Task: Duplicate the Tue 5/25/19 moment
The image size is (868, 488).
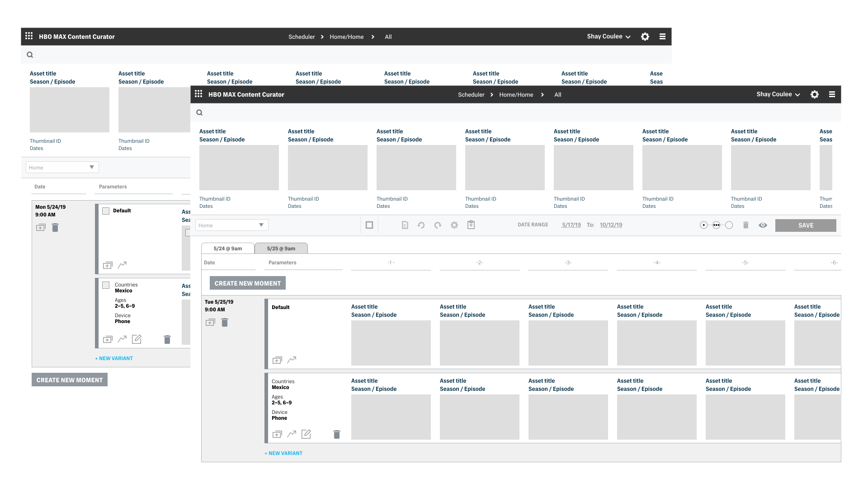Action: 210,322
